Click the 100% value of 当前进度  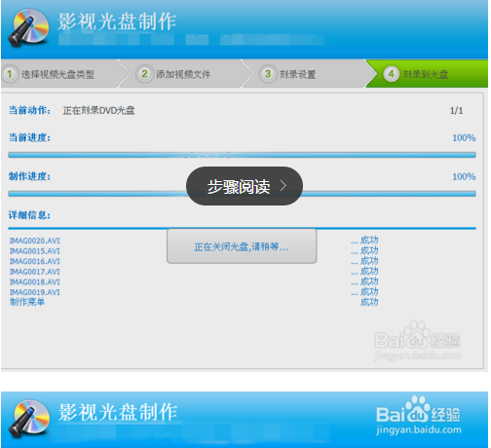tap(464, 138)
